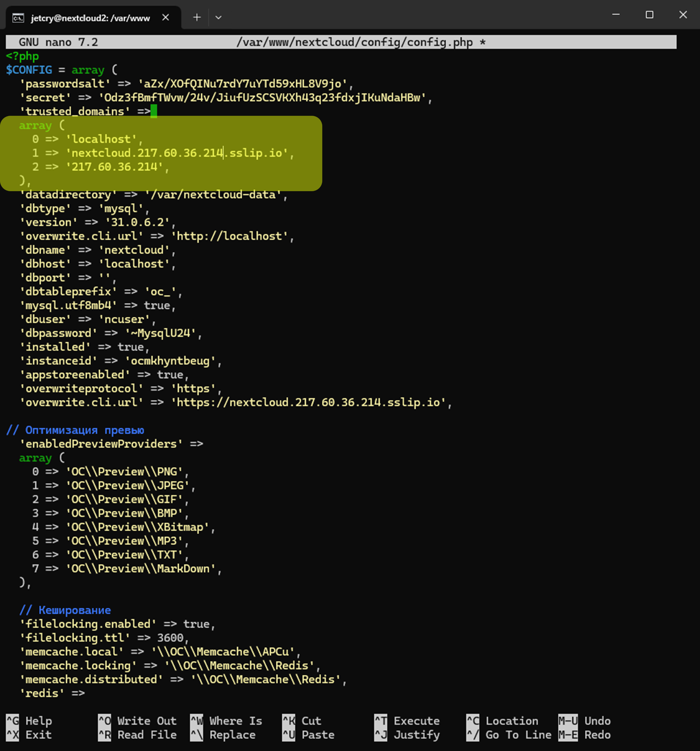
Task: Open a new terminal tab with plus button
Action: click(x=197, y=17)
